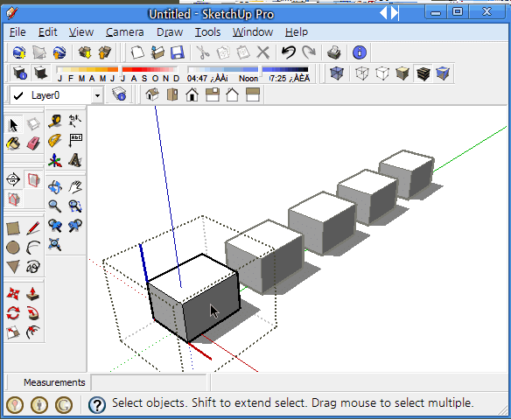
Task: Open the Edit menu
Action: tap(47, 32)
